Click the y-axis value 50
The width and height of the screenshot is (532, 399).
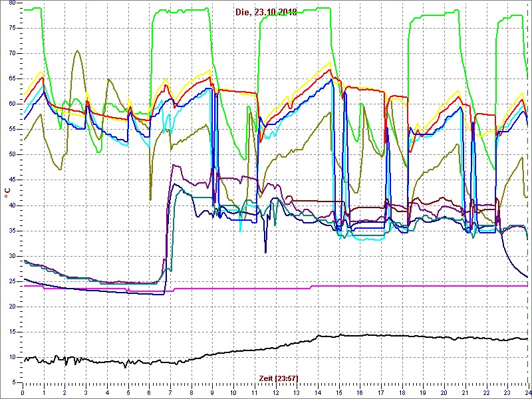point(12,155)
